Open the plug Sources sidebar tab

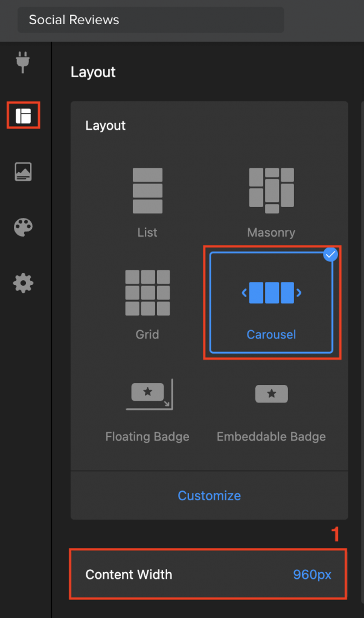point(22,62)
